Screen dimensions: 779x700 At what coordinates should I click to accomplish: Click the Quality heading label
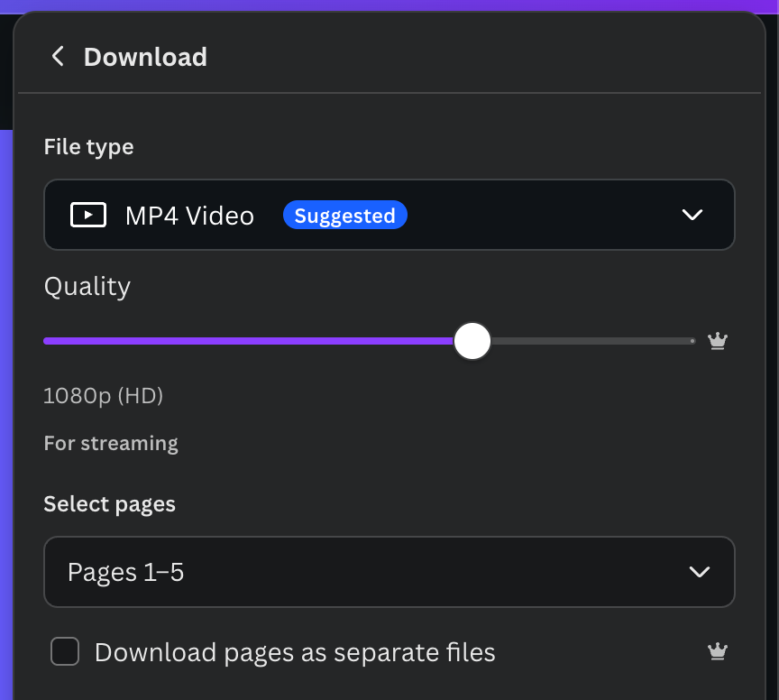click(x=87, y=286)
